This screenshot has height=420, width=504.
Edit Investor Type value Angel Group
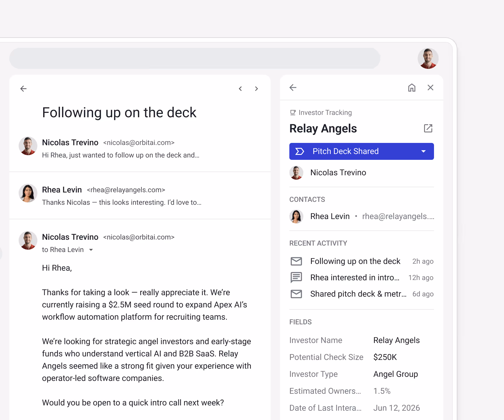click(x=396, y=374)
